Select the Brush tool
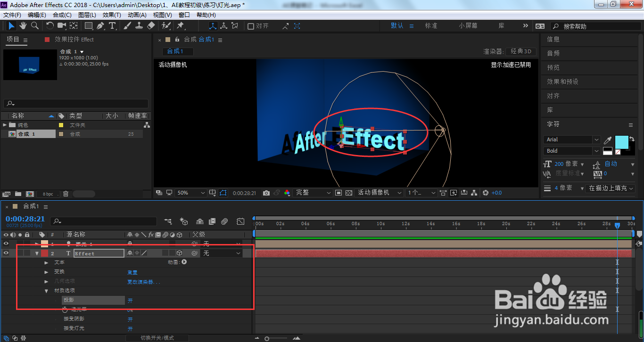Image resolution: width=644 pixels, height=342 pixels. [x=127, y=25]
